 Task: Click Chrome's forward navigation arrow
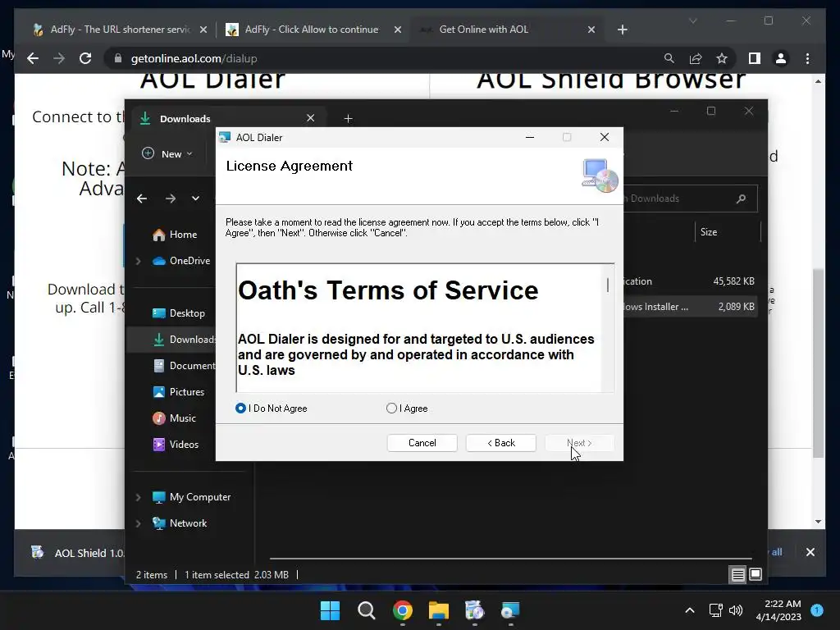click(59, 58)
